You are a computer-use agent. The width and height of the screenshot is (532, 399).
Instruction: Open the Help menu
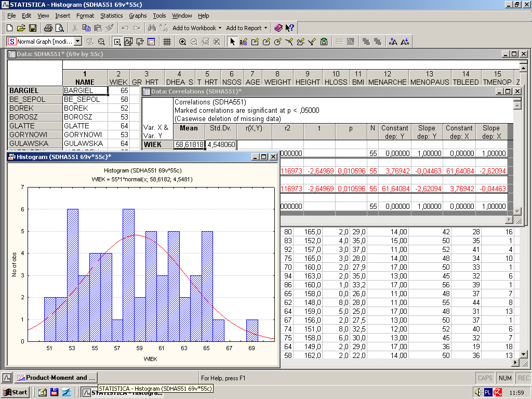(204, 16)
